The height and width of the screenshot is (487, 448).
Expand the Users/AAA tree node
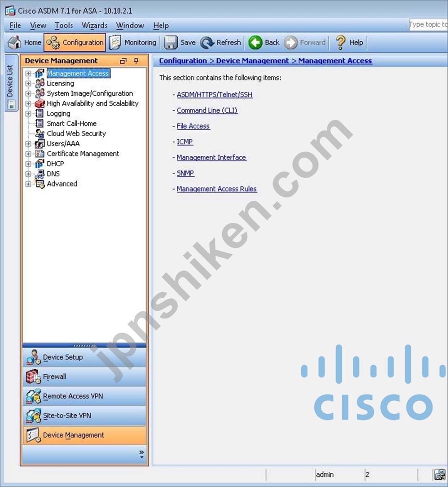pos(28,144)
